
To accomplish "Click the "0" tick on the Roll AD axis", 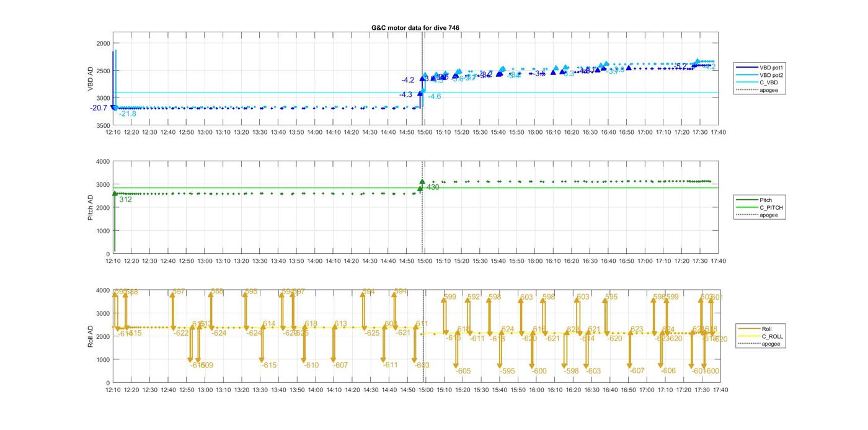I will click(108, 383).
